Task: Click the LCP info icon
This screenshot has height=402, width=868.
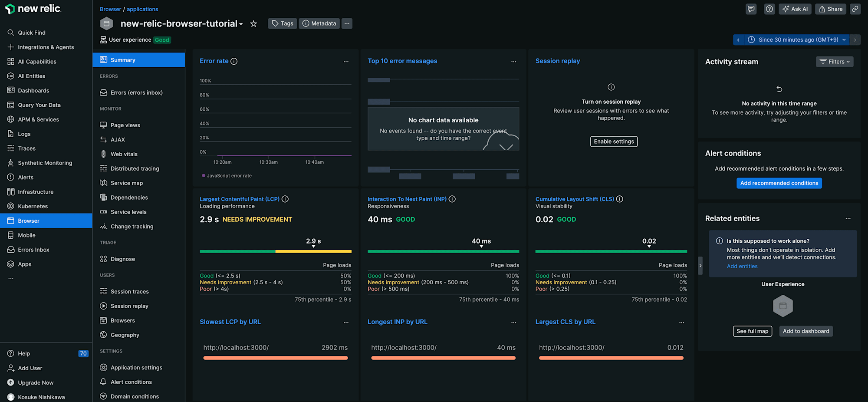Action: click(x=285, y=199)
